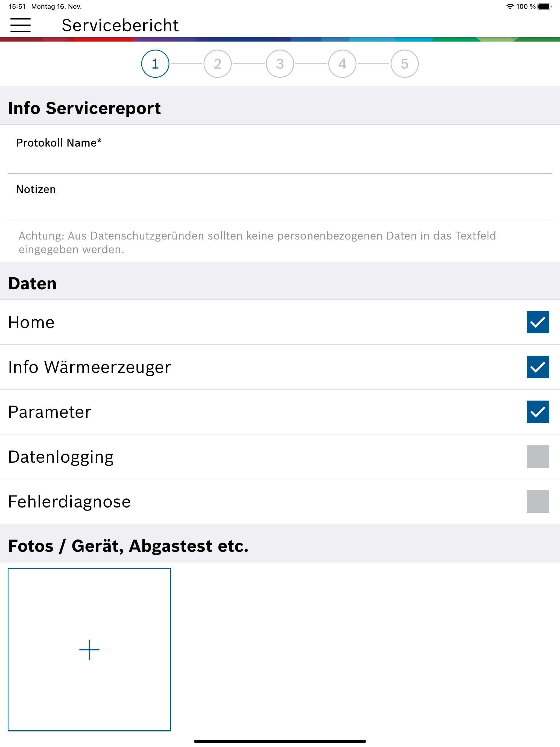
Task: Disable Info Wärmeerzeuger checkbox
Action: click(537, 367)
